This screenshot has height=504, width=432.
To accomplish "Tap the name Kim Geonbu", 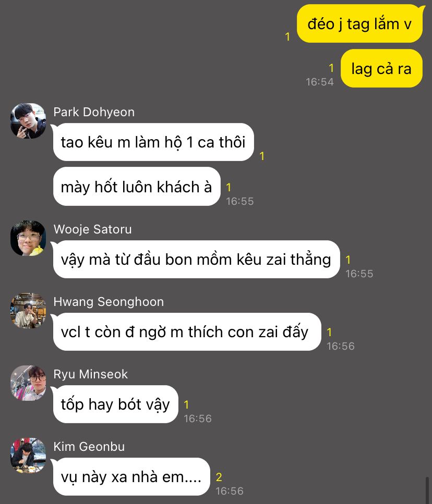I will click(x=89, y=447).
